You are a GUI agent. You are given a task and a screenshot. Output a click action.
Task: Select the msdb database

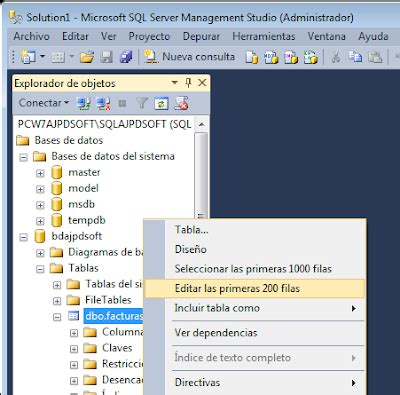coord(81,204)
